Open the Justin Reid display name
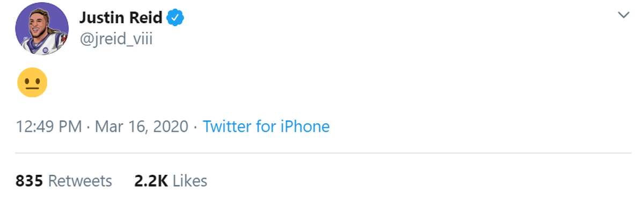Image resolution: width=644 pixels, height=206 pixels. point(121,17)
